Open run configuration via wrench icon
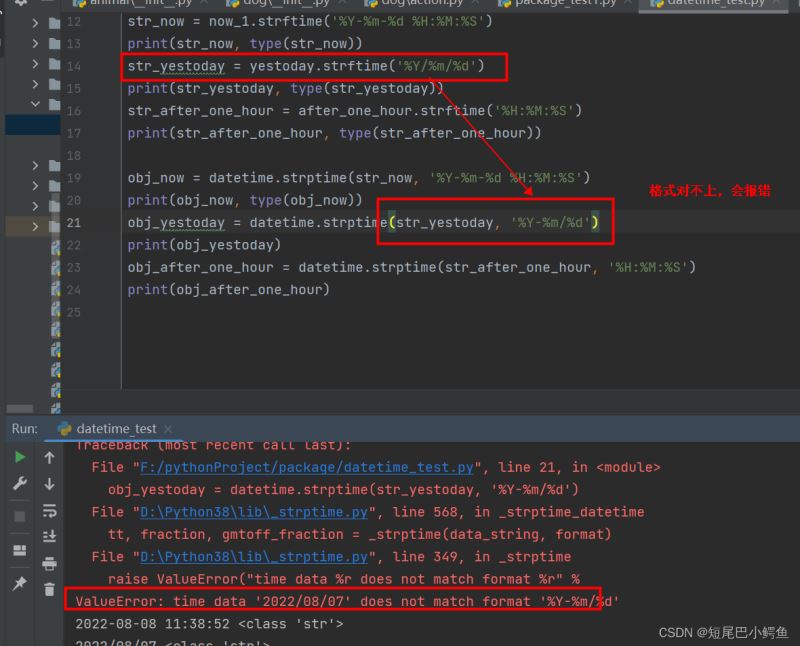 [x=20, y=483]
